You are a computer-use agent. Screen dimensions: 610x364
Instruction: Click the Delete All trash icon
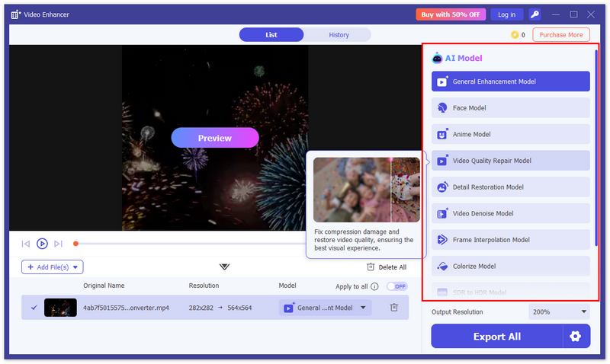(x=371, y=267)
